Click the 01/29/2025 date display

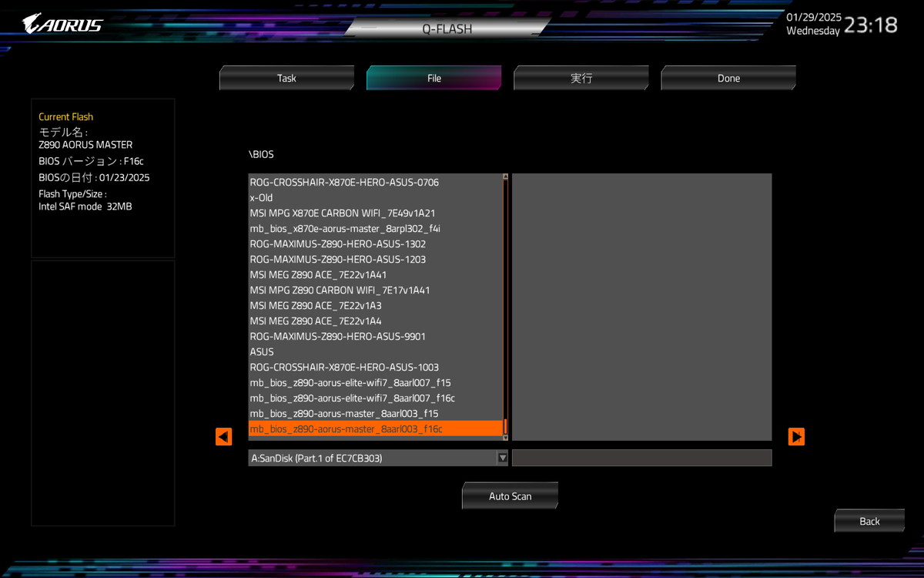pos(814,17)
